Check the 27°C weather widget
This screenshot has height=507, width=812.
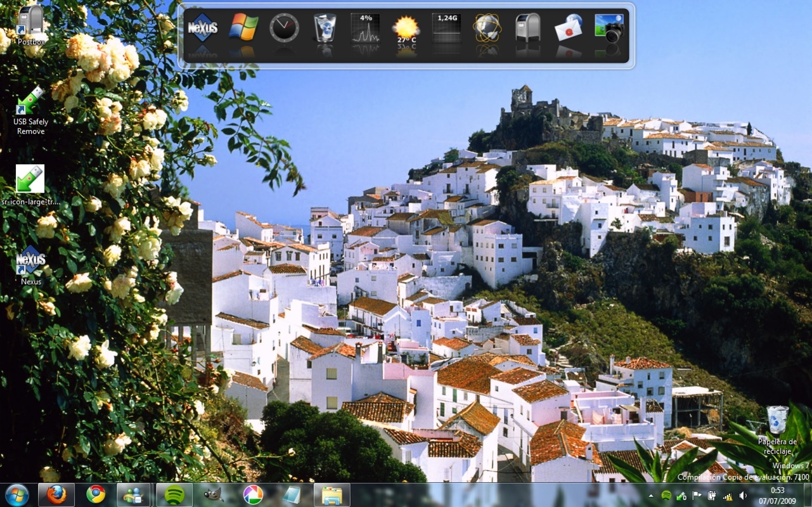(406, 30)
